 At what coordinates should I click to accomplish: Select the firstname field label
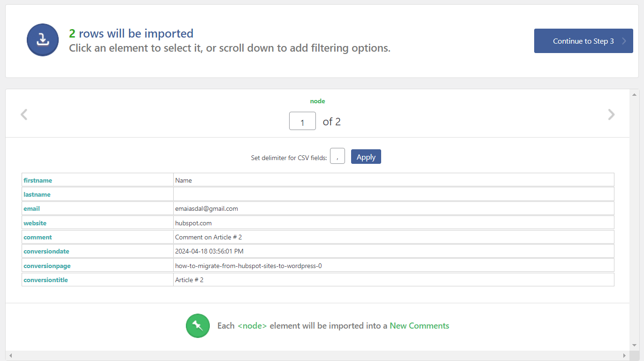(x=38, y=180)
